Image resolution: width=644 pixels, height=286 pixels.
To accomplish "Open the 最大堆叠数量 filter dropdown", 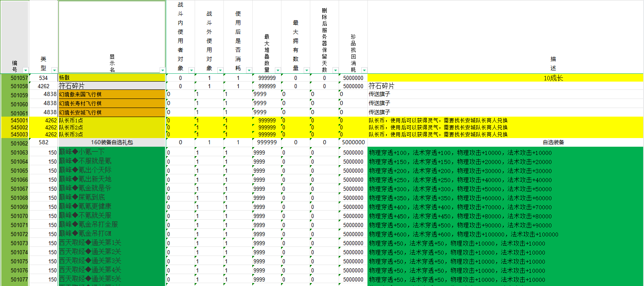I will coord(278,70).
